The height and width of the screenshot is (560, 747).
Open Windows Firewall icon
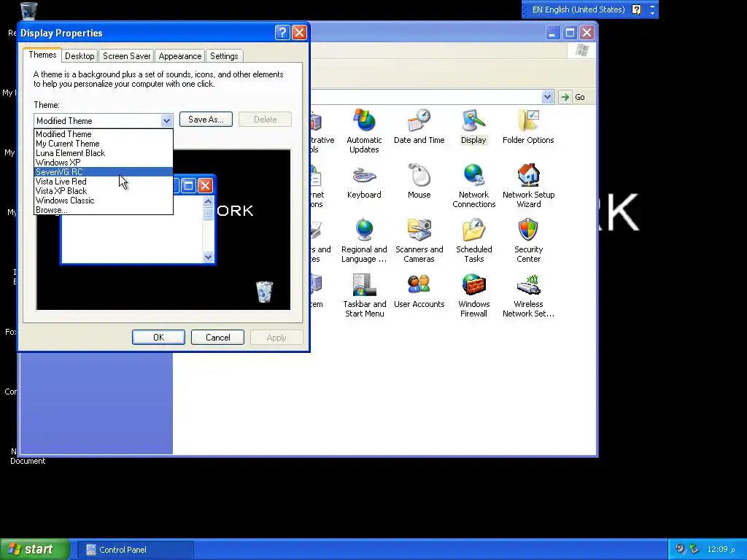click(x=473, y=295)
